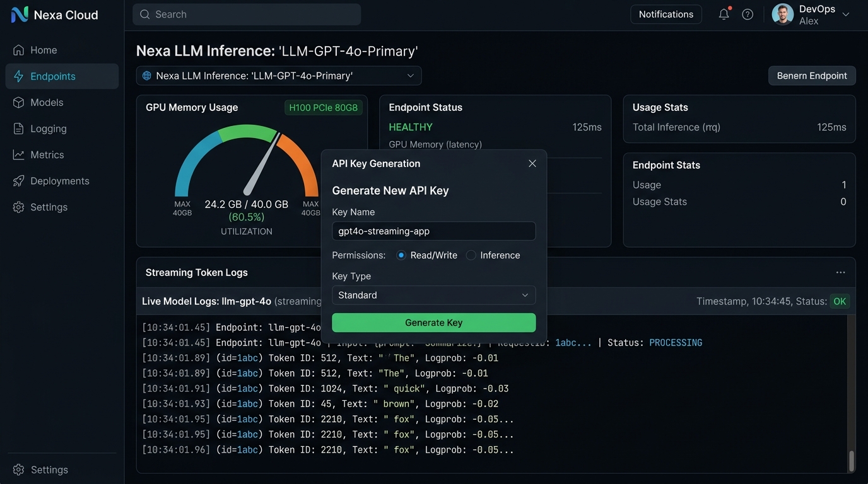Click the logs vertical scrollbar thumb
Image resolution: width=868 pixels, height=484 pixels.
(x=851, y=461)
